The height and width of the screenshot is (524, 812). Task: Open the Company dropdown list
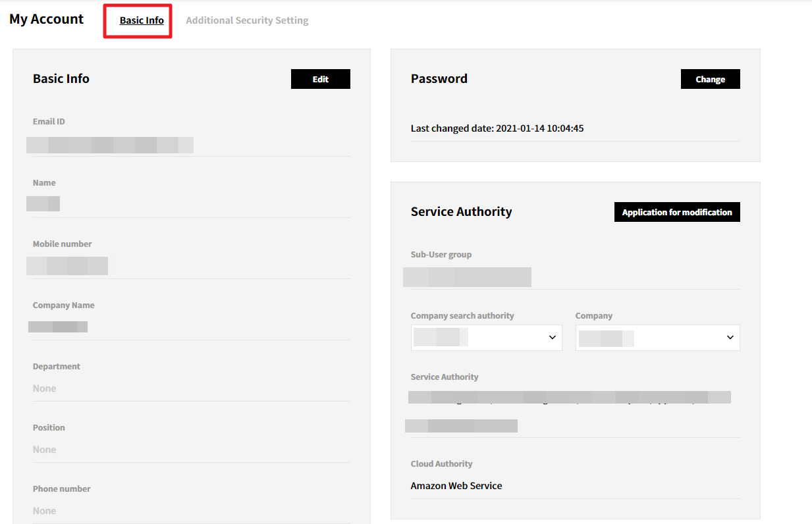pyautogui.click(x=657, y=338)
